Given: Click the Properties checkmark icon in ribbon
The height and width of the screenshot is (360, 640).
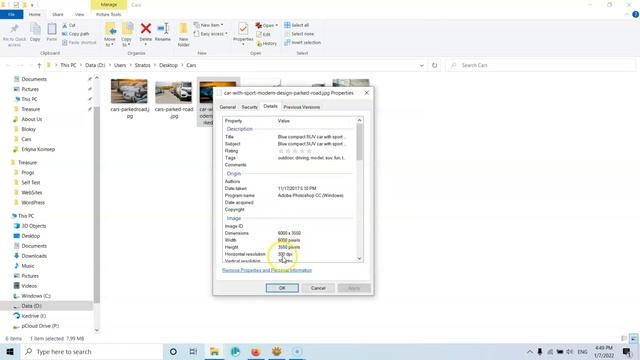Looking at the screenshot, I should coord(243,29).
